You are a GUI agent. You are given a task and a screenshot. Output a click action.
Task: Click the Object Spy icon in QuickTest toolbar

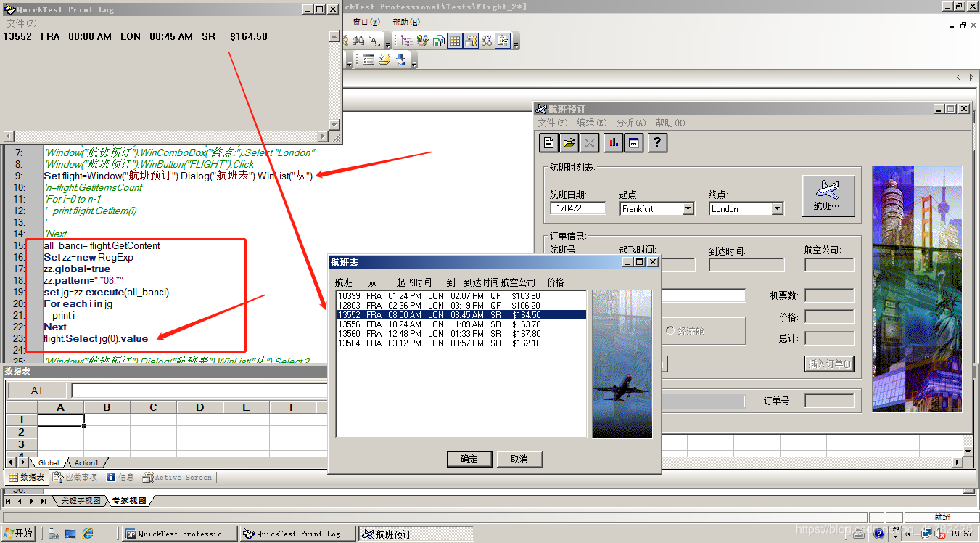(423, 41)
